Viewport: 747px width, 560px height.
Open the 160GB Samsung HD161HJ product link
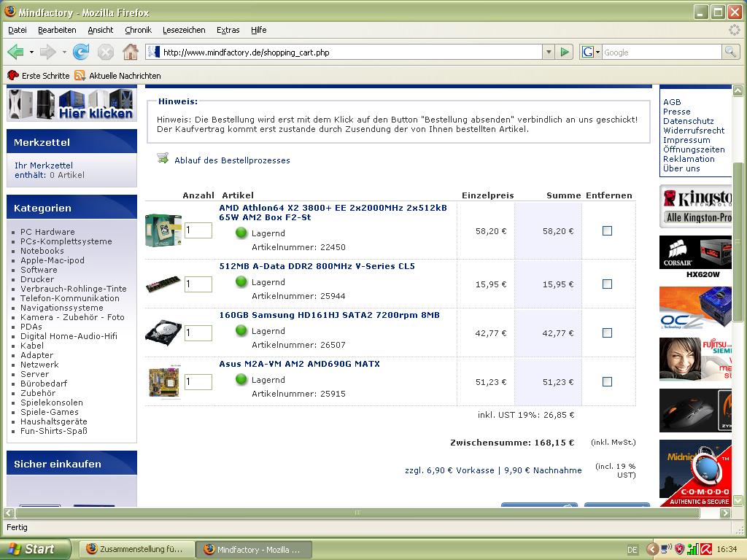[x=329, y=315]
